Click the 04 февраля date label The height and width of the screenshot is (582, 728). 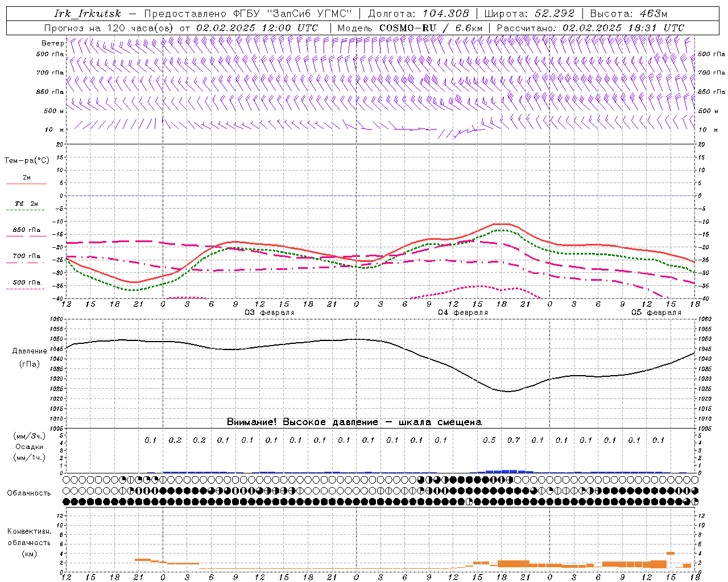tap(463, 313)
